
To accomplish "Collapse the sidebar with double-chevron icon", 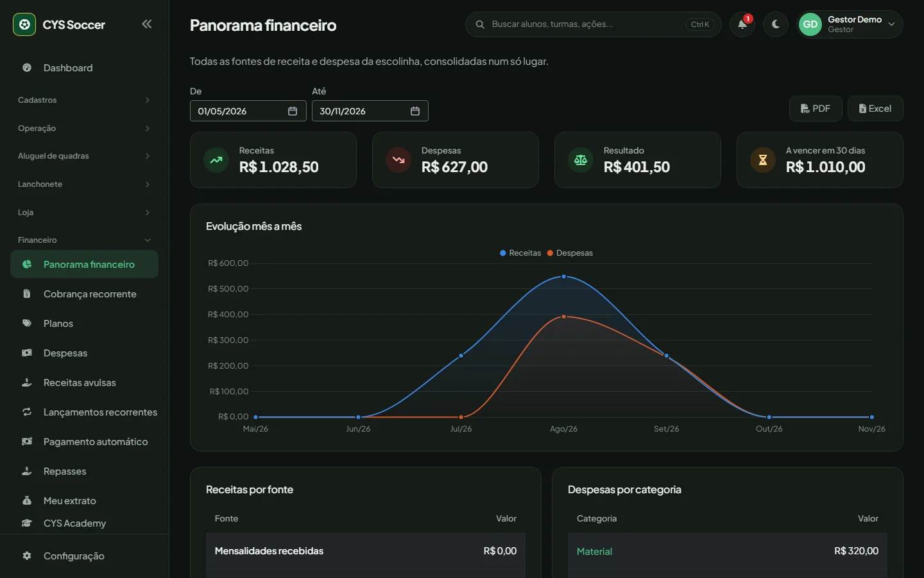I will coord(147,24).
